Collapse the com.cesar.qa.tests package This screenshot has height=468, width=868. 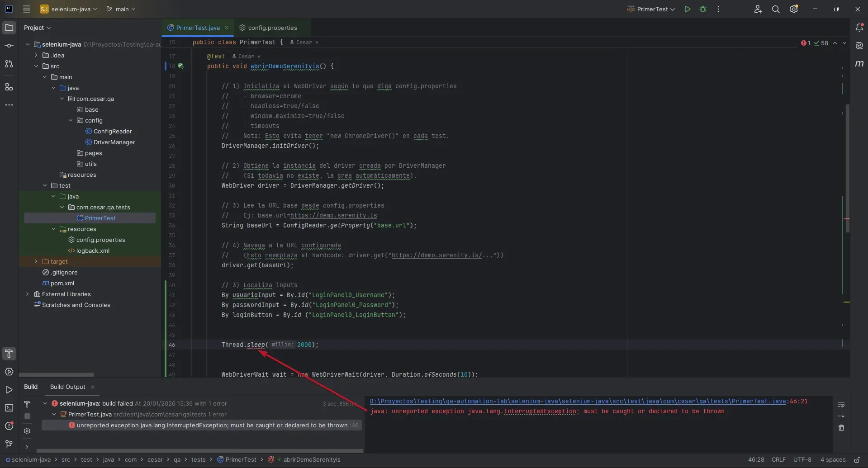(x=62, y=207)
